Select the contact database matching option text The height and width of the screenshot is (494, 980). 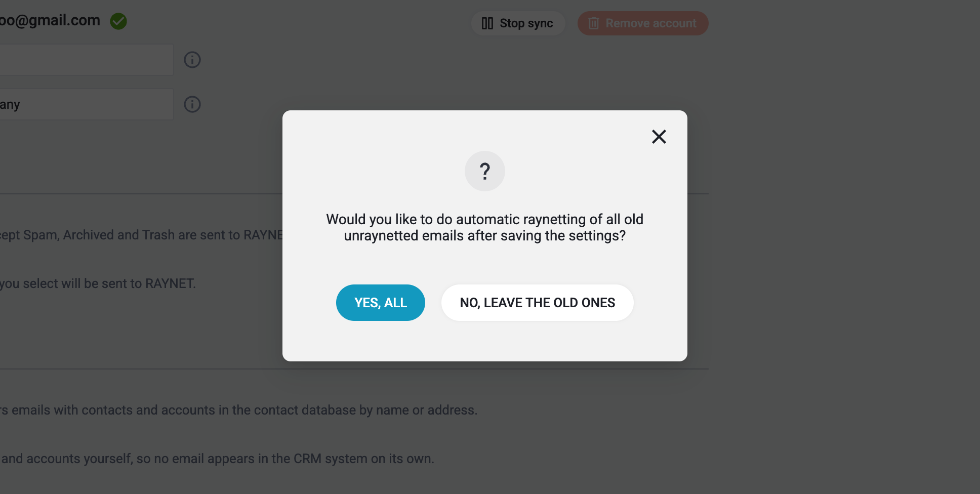[238, 410]
